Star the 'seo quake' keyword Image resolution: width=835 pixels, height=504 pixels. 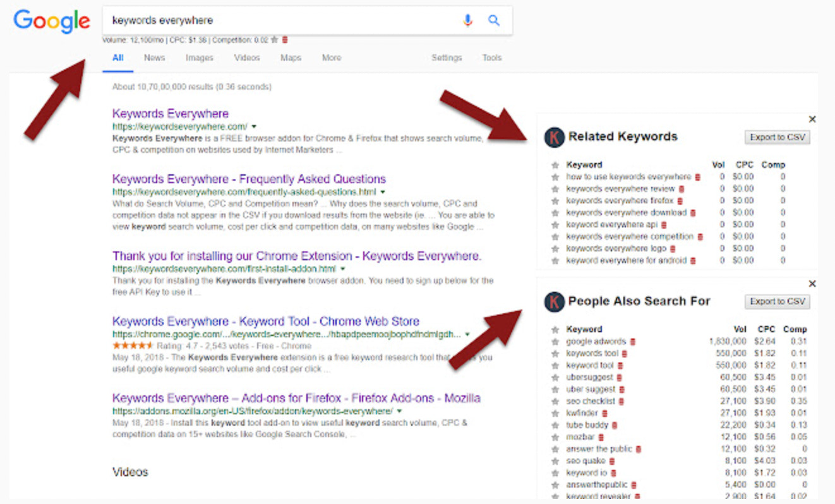point(555,460)
